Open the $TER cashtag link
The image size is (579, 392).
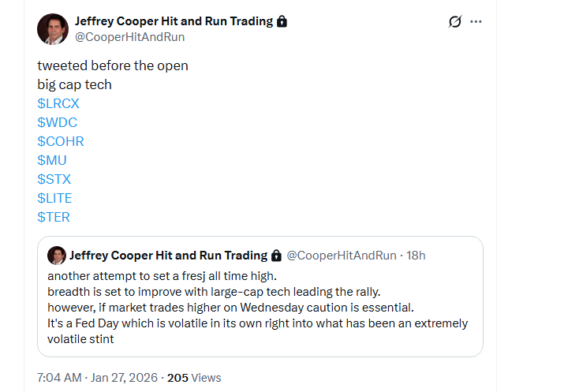tap(54, 217)
